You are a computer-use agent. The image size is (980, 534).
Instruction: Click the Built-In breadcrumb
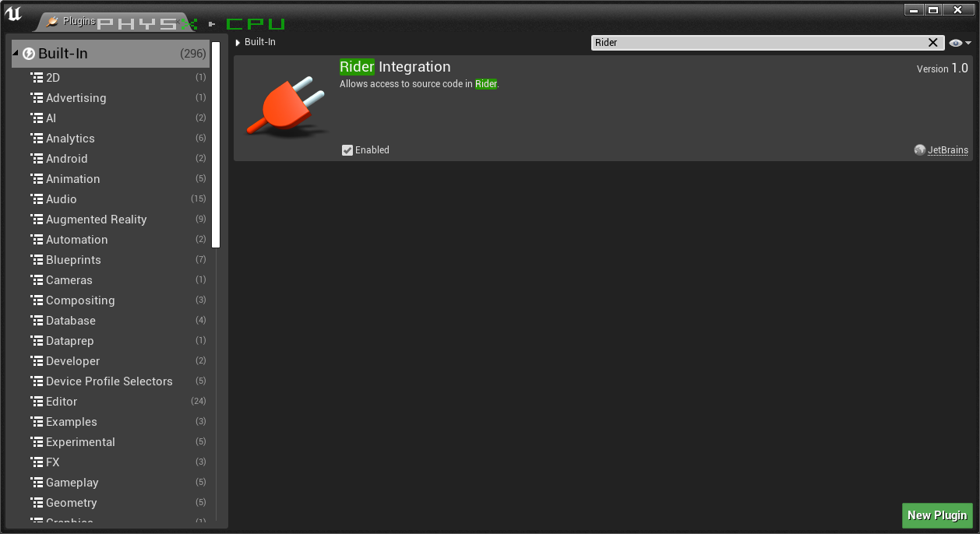[260, 42]
